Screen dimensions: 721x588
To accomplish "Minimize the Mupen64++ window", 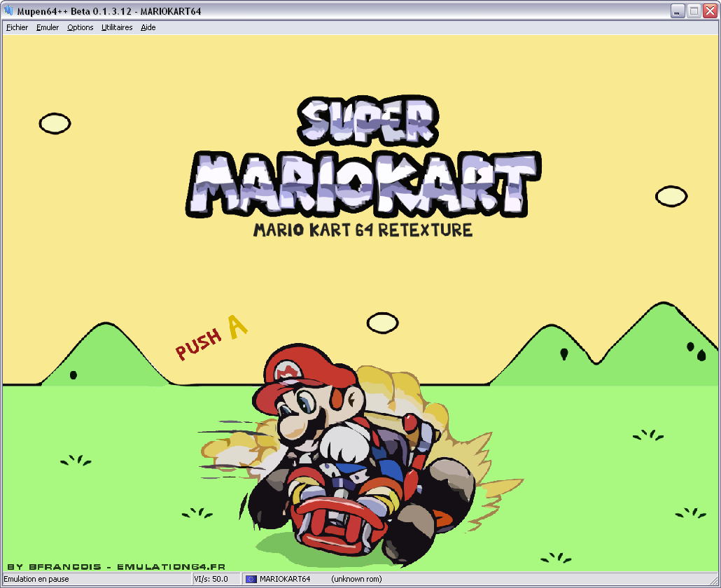I will tap(677, 11).
